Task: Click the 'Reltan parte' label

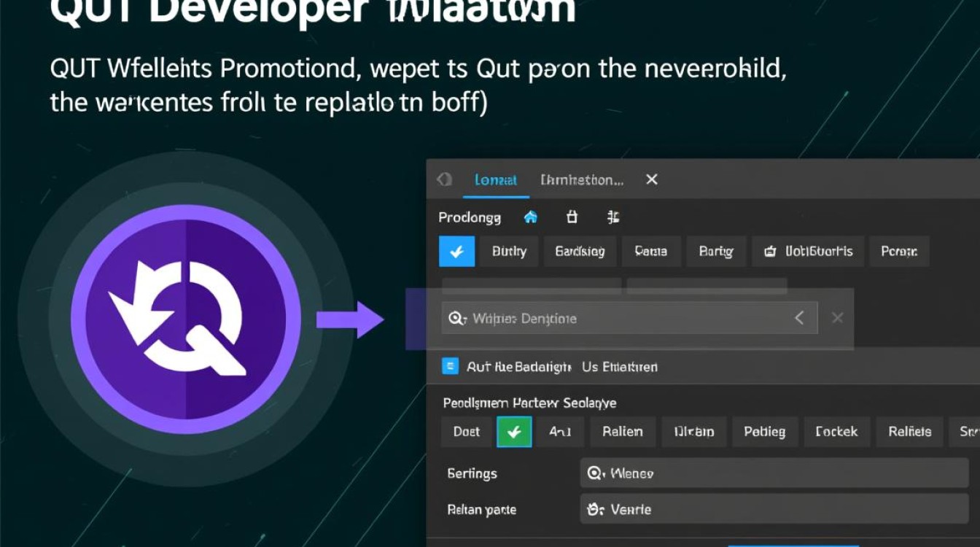Action: (481, 510)
